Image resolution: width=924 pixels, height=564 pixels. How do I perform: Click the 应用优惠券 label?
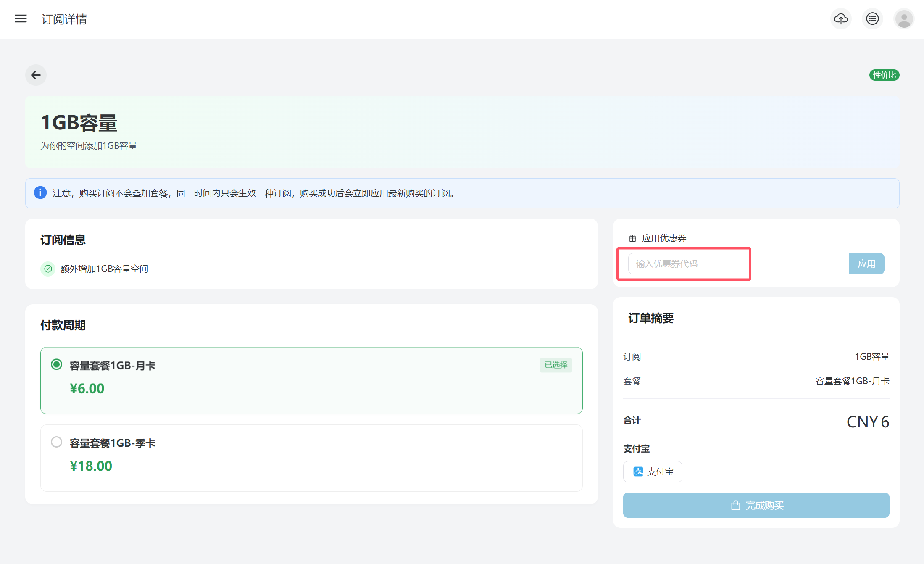coord(664,238)
